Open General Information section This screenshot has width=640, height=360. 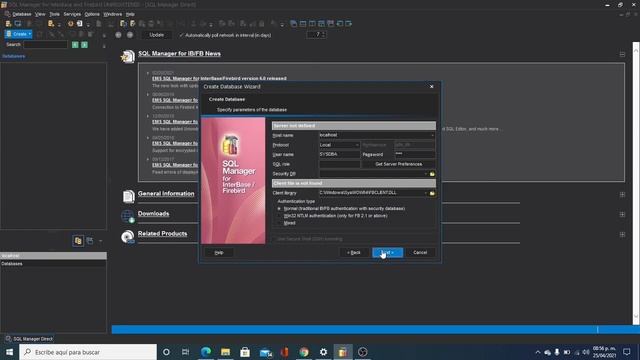[166, 193]
